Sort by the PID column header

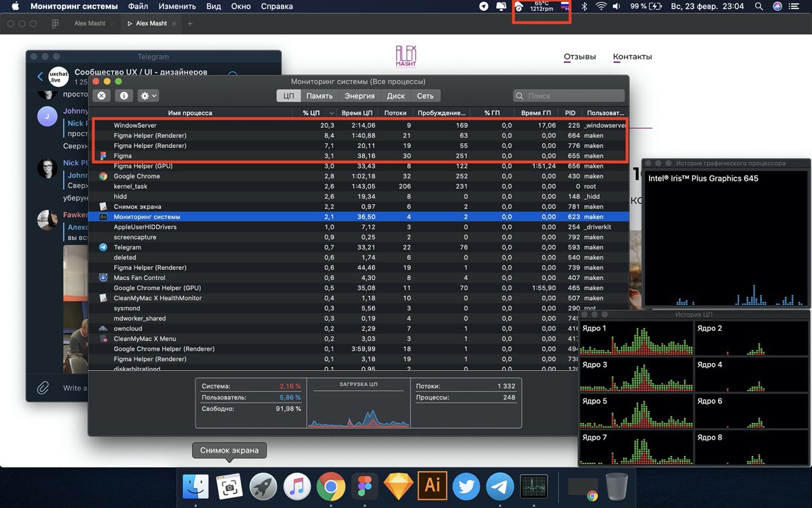coord(570,113)
